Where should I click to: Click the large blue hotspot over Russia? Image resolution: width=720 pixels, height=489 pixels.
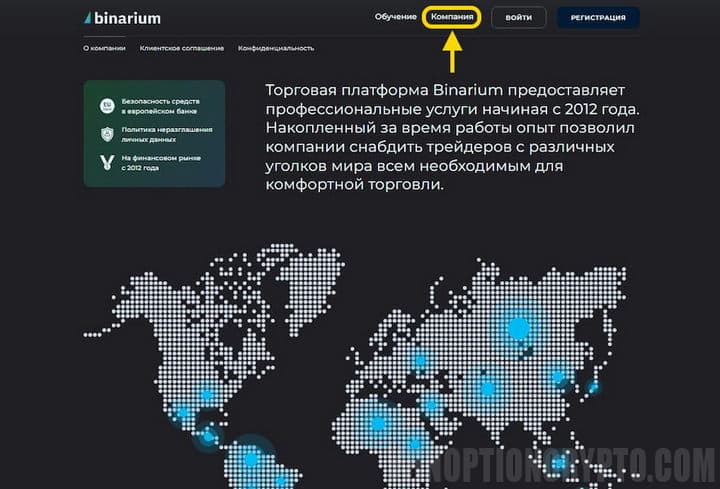tap(519, 328)
